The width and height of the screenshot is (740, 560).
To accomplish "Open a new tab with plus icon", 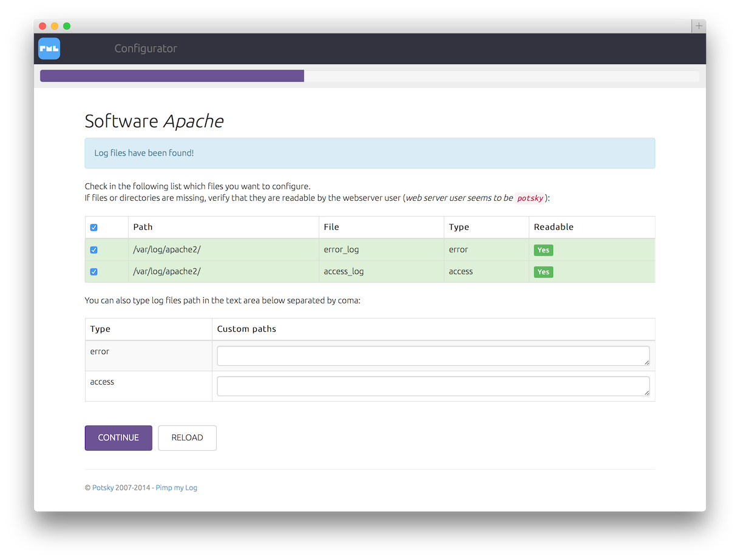I will [699, 26].
